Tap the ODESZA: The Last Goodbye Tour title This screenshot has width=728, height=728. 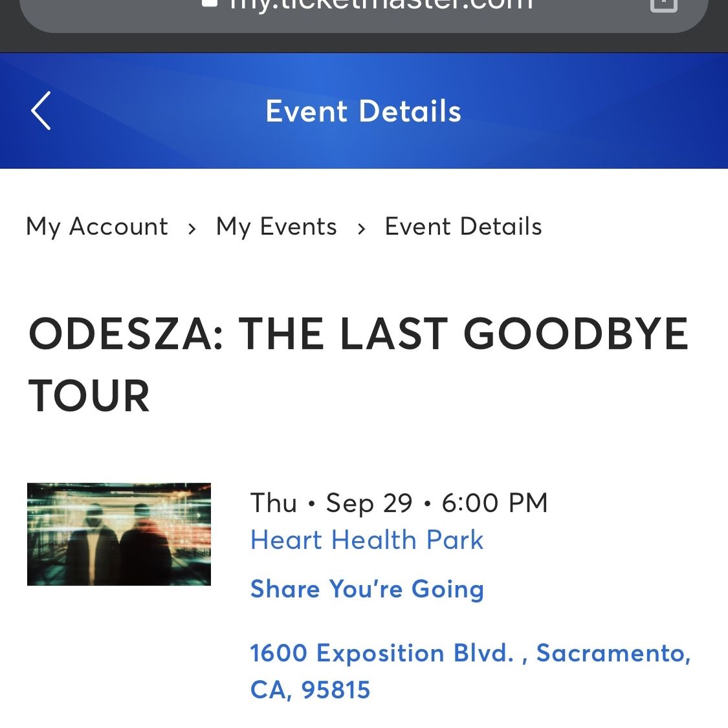[358, 364]
